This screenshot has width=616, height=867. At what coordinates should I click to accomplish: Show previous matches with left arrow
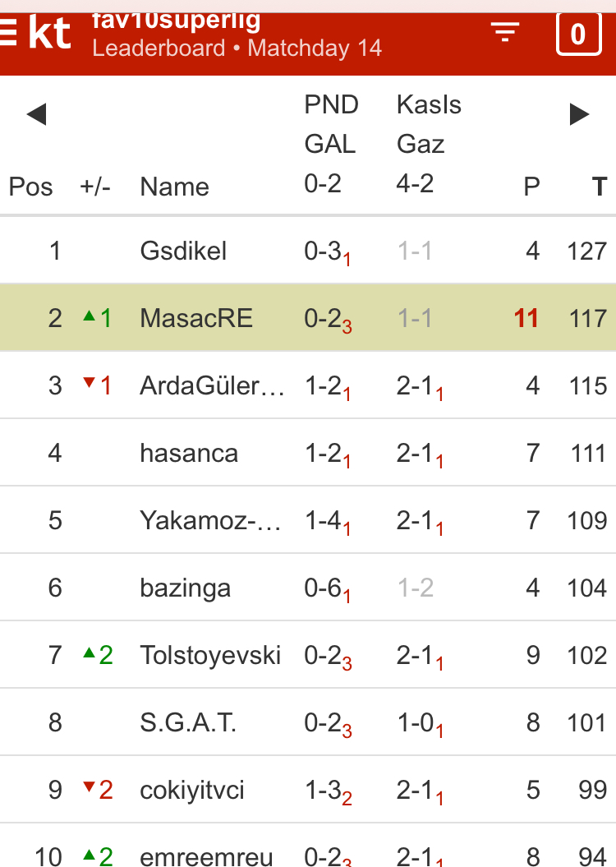click(x=35, y=115)
